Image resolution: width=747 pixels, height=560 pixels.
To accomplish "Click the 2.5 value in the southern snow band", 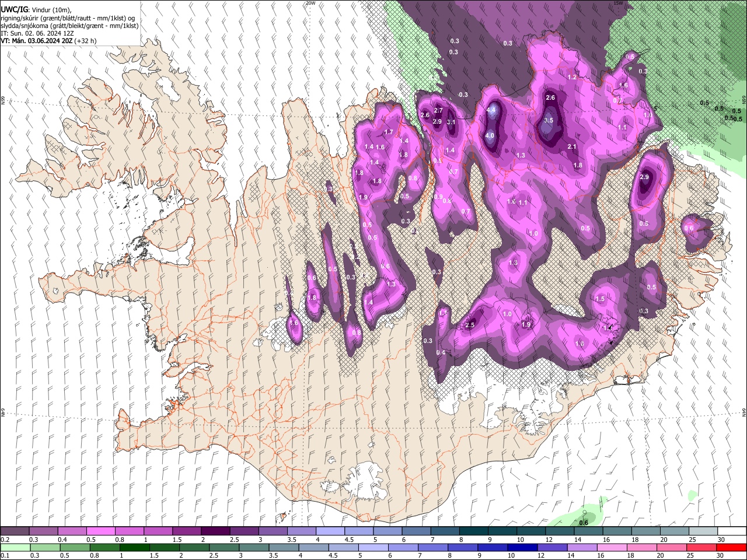I will point(470,325).
